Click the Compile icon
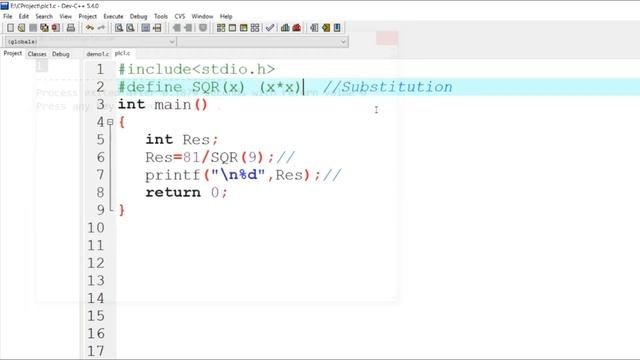640x360 pixels. pos(221,28)
